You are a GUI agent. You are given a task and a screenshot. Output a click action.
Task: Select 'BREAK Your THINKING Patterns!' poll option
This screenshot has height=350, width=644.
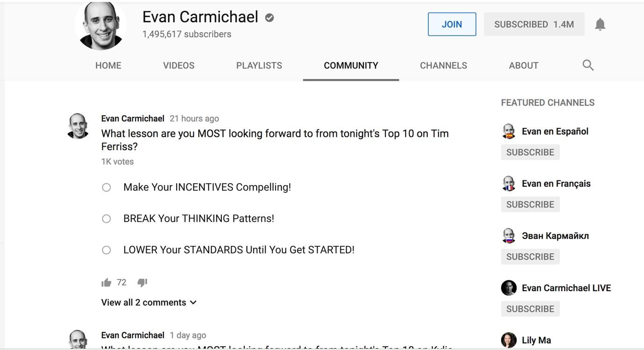106,219
